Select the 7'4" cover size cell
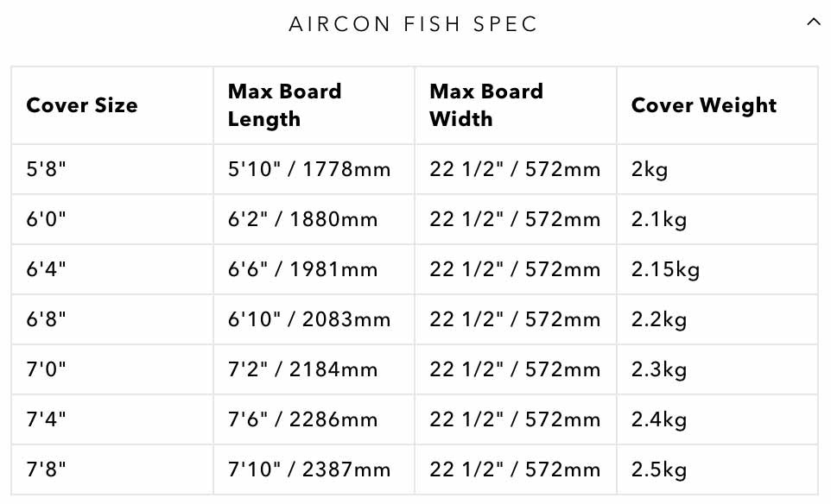Screen dimensions: 831x504 (47, 419)
